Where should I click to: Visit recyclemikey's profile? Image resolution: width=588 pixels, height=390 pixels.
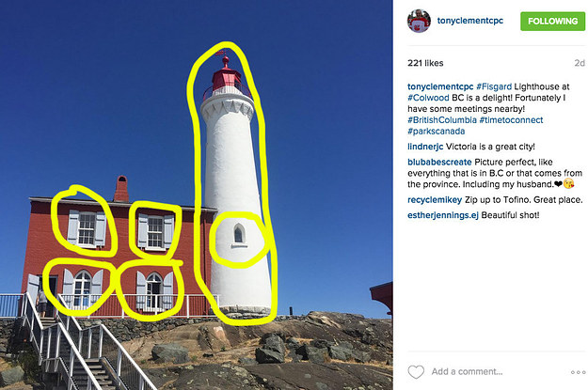(435, 199)
